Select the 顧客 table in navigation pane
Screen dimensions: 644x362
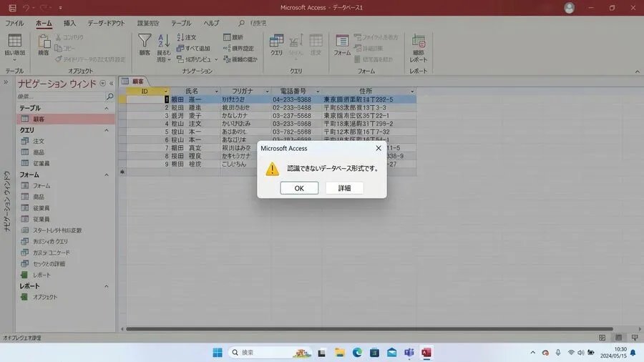(x=66, y=119)
